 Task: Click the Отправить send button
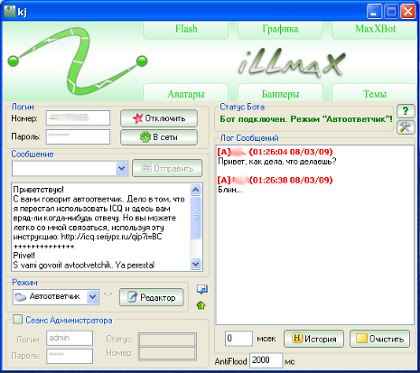(x=167, y=169)
